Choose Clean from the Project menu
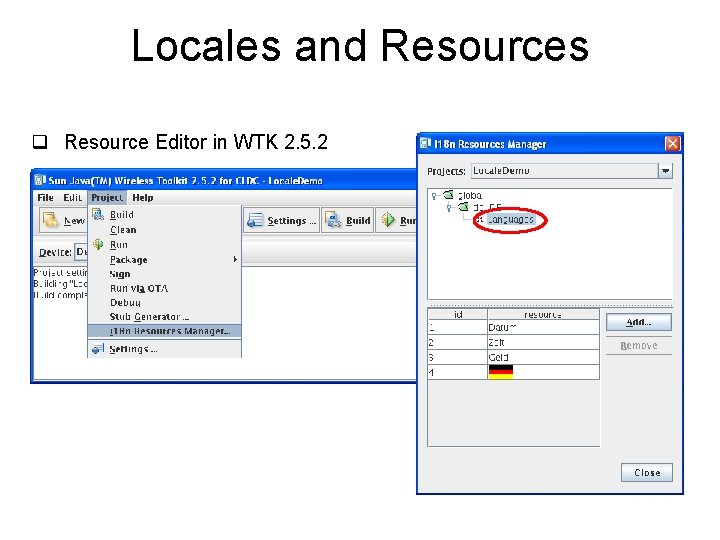Viewport: 720px width, 540px height. pos(123,230)
